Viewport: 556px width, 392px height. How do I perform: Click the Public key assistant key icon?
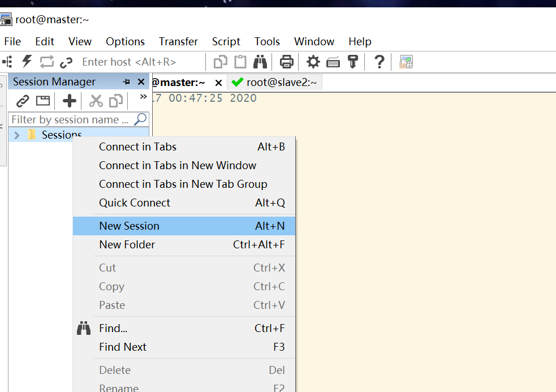coord(353,62)
